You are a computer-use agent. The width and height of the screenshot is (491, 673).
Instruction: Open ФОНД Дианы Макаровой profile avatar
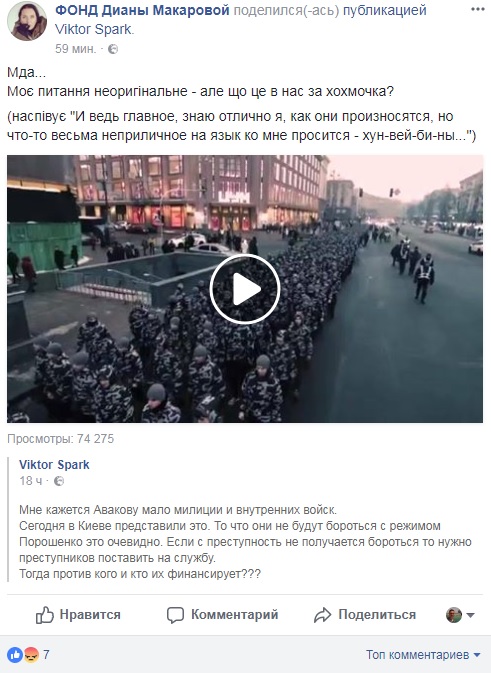click(27, 21)
